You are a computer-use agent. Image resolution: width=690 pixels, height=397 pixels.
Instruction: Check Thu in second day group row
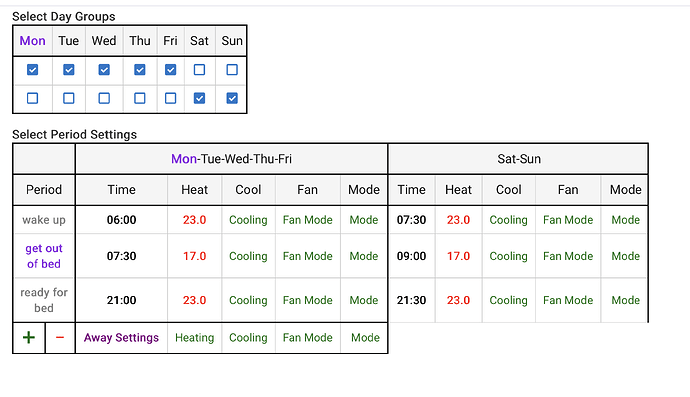tap(139, 98)
